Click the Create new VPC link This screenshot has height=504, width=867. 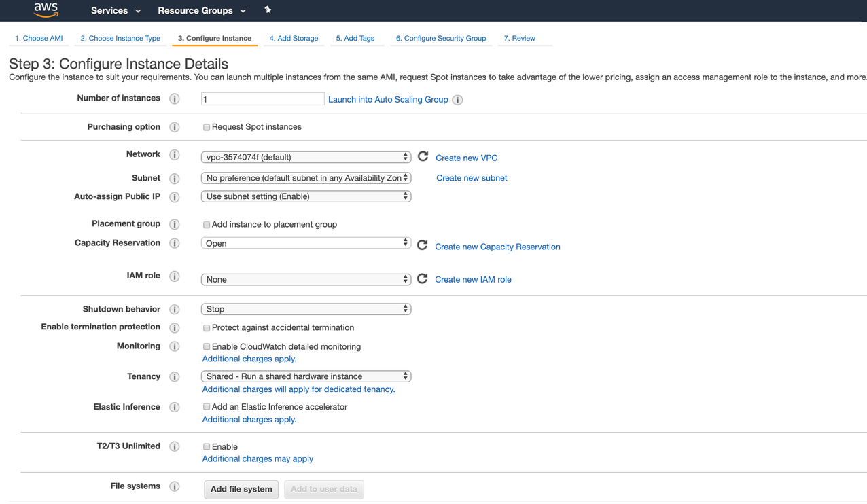click(466, 158)
